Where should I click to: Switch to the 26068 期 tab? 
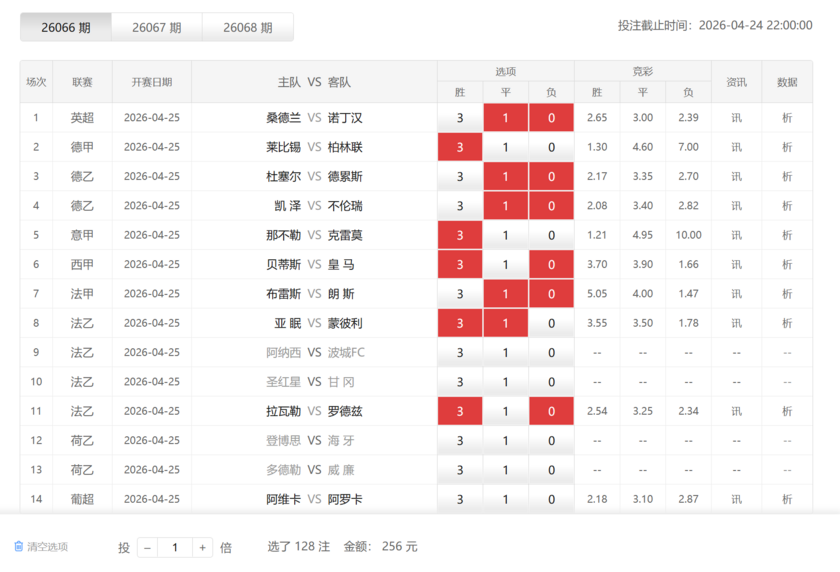248,27
